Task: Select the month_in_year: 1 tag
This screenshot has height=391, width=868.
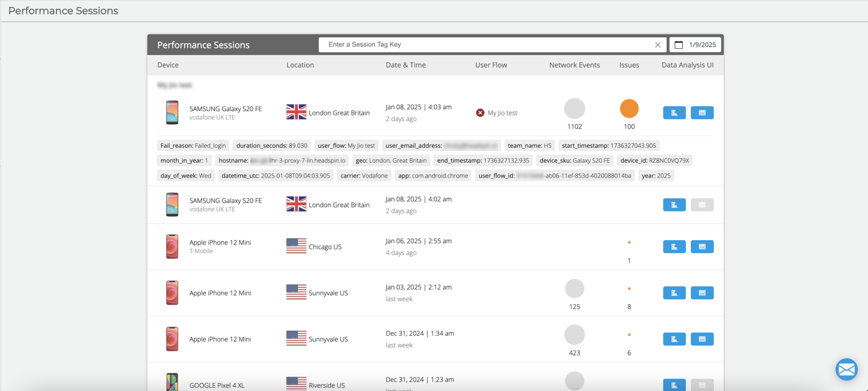Action: 184,161
